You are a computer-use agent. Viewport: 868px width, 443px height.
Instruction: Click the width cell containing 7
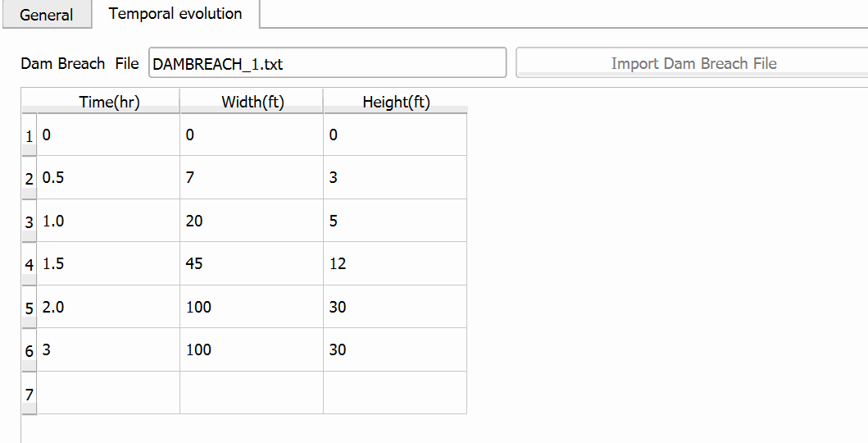(x=252, y=178)
